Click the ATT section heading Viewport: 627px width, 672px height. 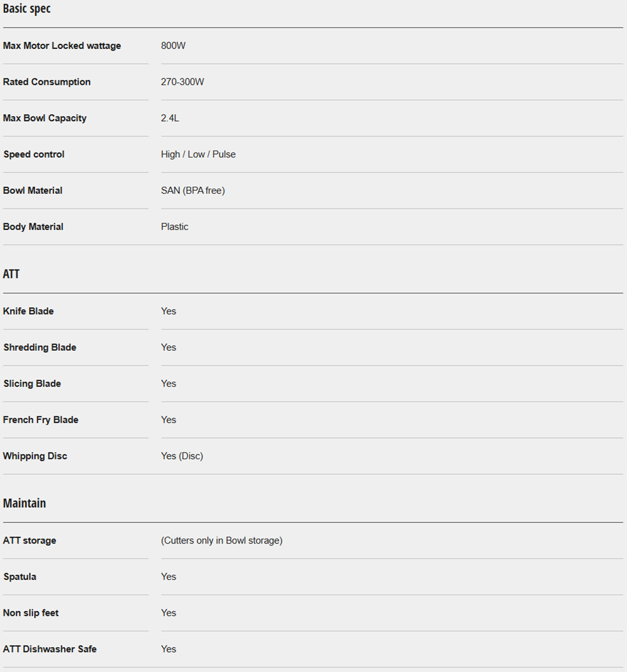[x=11, y=275]
